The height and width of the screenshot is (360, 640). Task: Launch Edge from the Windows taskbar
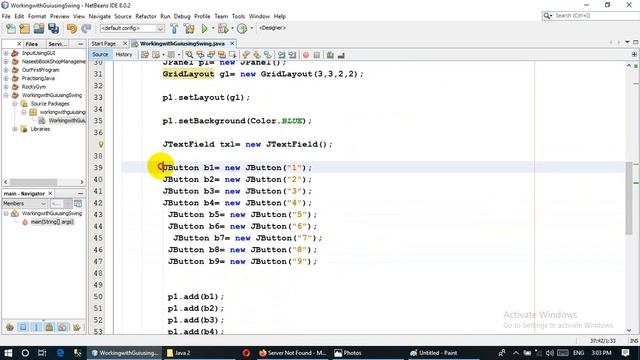tap(60, 353)
